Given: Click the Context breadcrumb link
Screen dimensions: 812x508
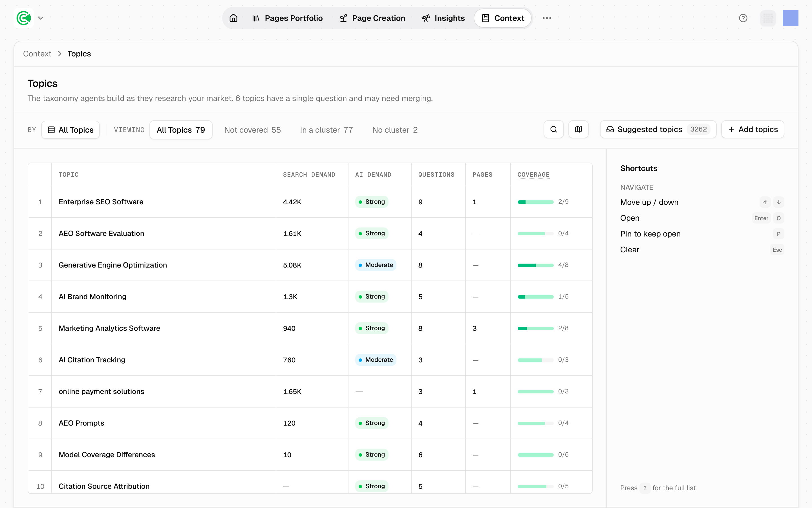Looking at the screenshot, I should coord(37,54).
